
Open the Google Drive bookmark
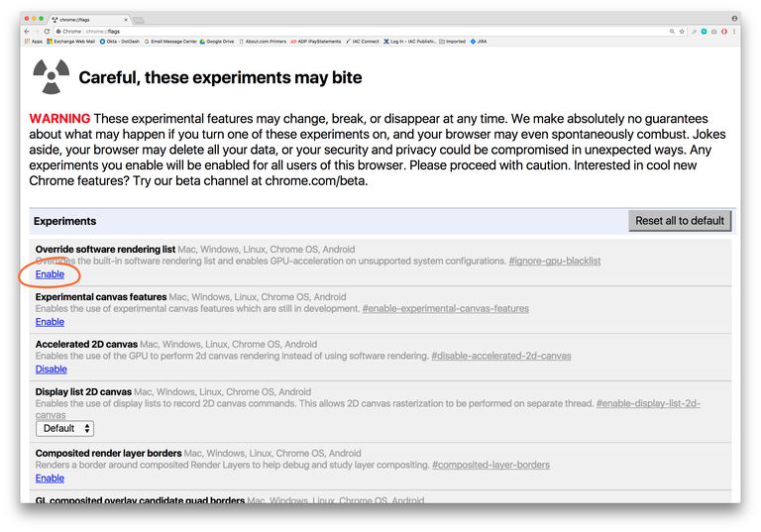tap(217, 42)
